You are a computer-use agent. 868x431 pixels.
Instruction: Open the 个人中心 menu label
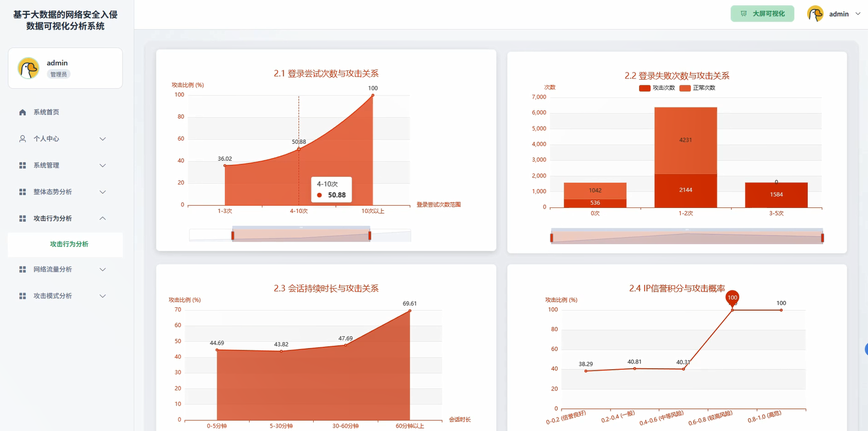click(46, 139)
